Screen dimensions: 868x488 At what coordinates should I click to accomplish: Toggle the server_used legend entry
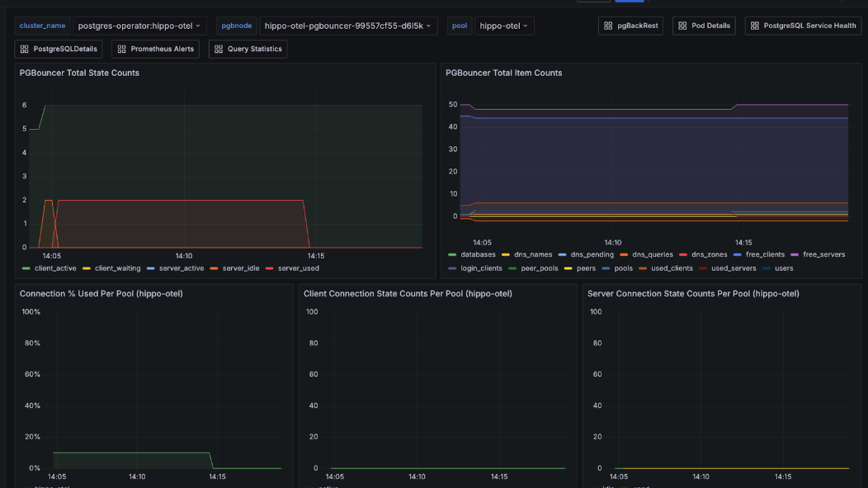tap(299, 268)
